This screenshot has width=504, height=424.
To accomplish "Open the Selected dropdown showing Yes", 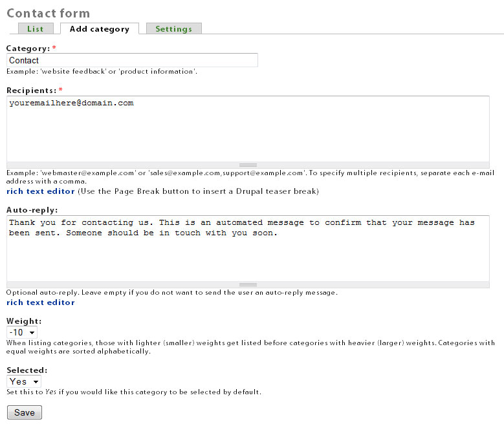I will [x=24, y=381].
